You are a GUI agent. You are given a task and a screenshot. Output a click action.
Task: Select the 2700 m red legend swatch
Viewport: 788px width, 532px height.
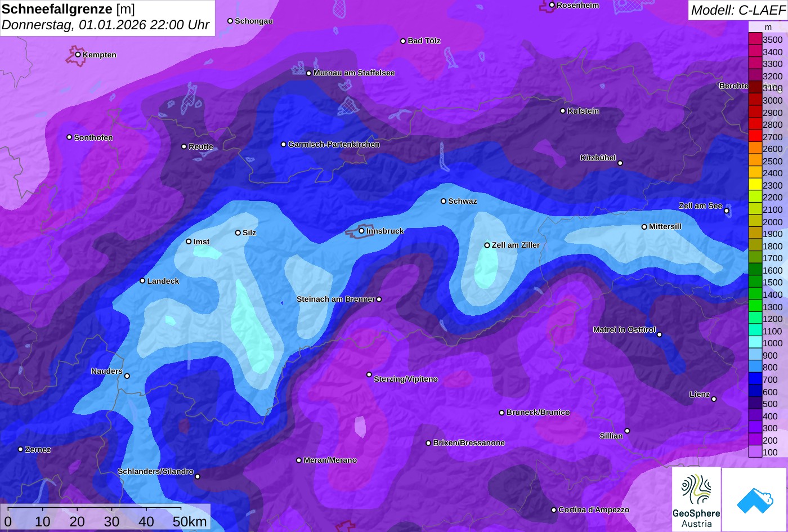[x=755, y=137]
